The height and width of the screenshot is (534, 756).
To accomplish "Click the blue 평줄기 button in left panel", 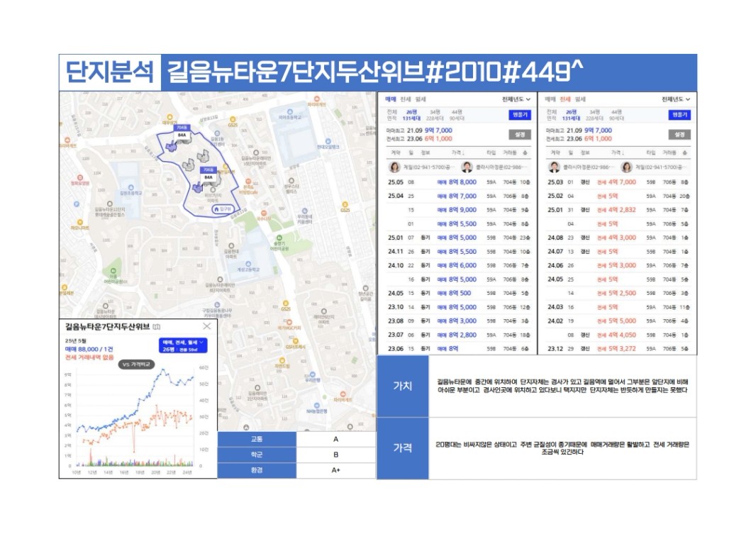I will point(520,115).
